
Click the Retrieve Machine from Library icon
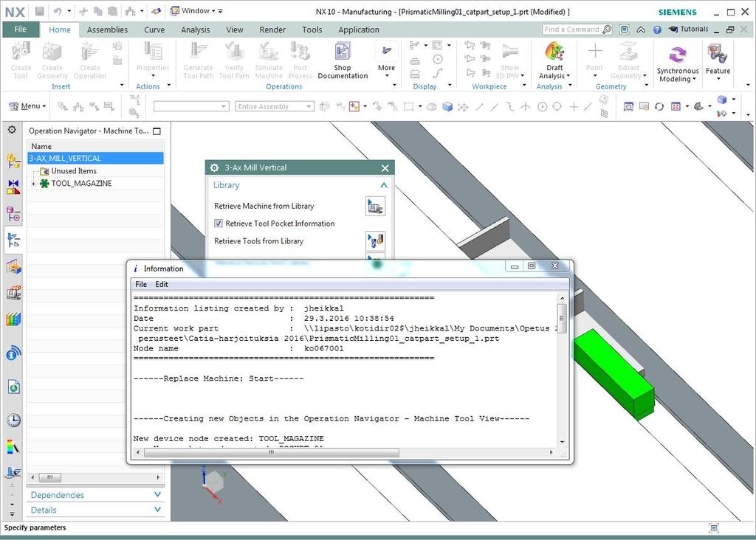375,206
